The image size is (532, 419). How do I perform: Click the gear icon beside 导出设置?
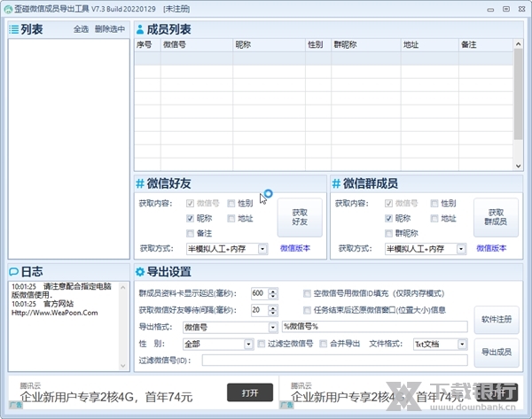click(140, 272)
